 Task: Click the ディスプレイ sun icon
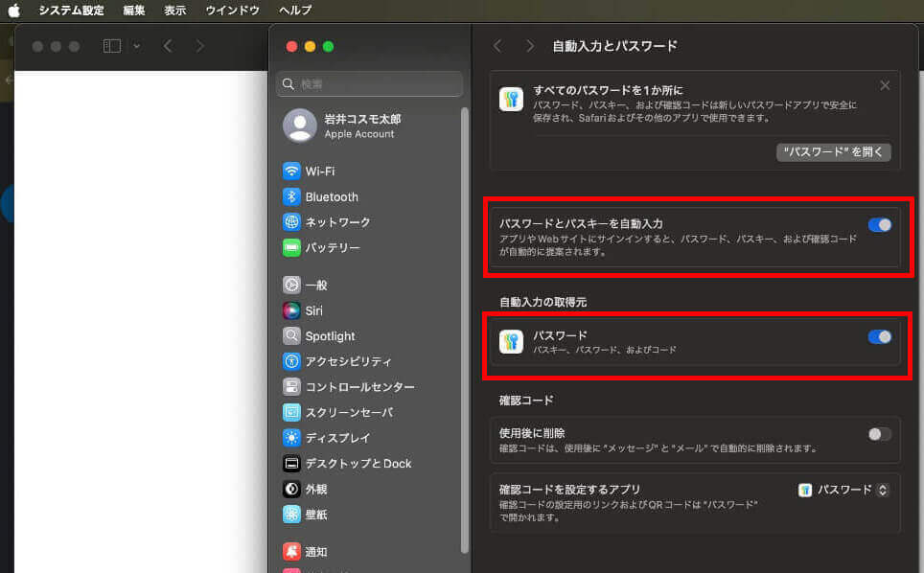(291, 438)
